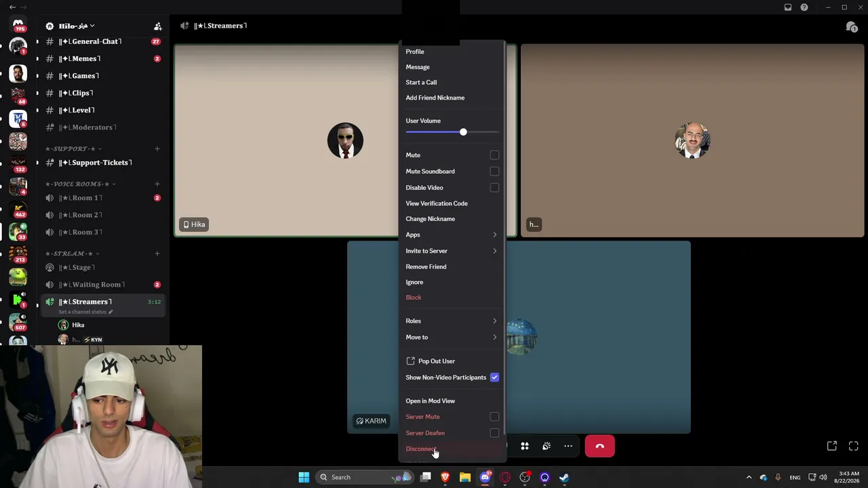Open Opera browser from the taskbar
The height and width of the screenshot is (488, 868).
tap(505, 477)
